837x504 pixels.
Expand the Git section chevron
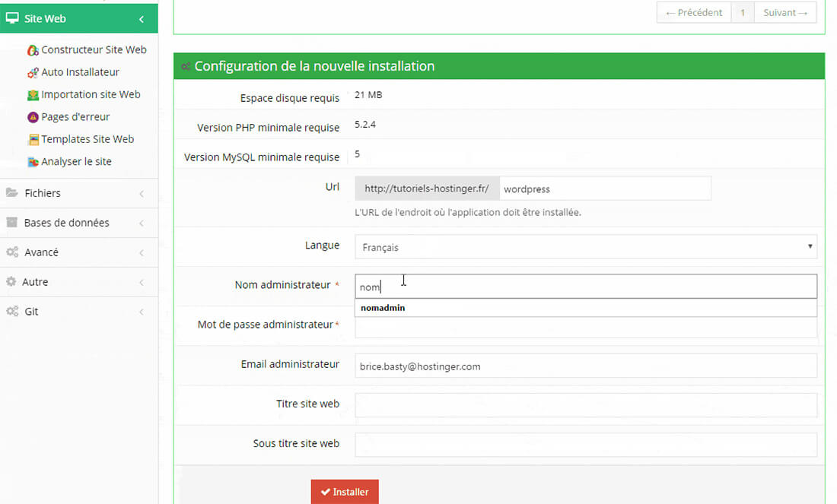(142, 312)
